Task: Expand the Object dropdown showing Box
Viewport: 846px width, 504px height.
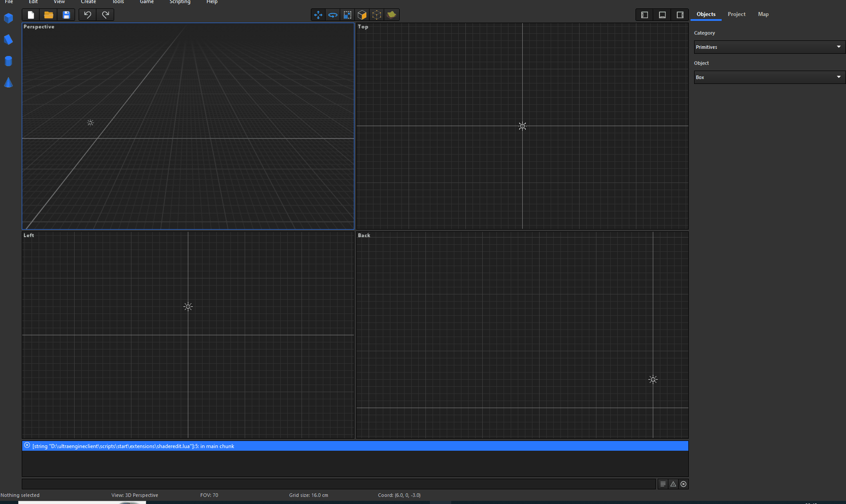Action: [x=768, y=77]
